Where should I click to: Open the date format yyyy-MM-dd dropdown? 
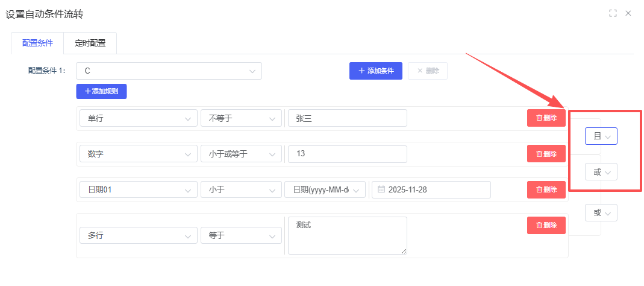[325, 189]
